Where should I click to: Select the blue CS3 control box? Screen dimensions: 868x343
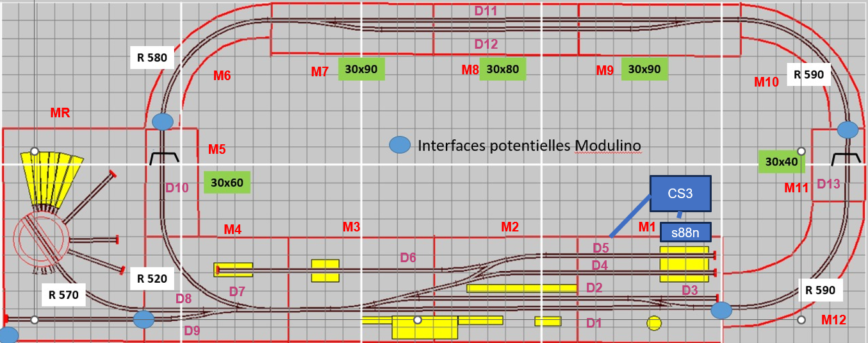[681, 194]
